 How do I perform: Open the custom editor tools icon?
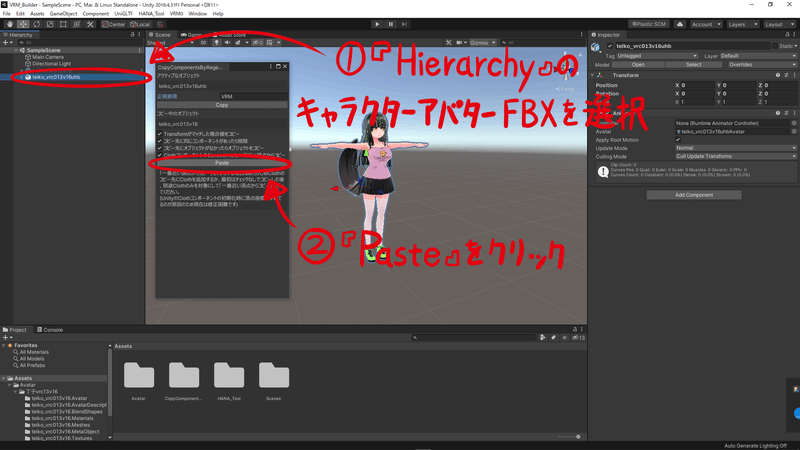point(90,24)
